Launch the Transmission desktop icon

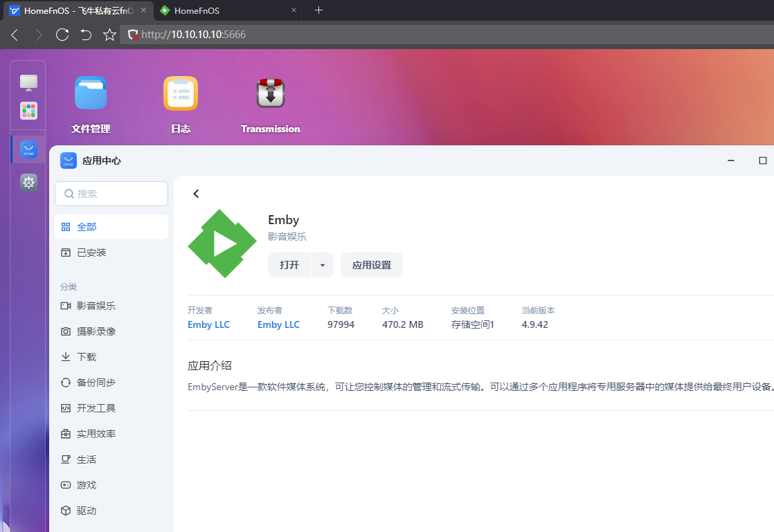(270, 93)
